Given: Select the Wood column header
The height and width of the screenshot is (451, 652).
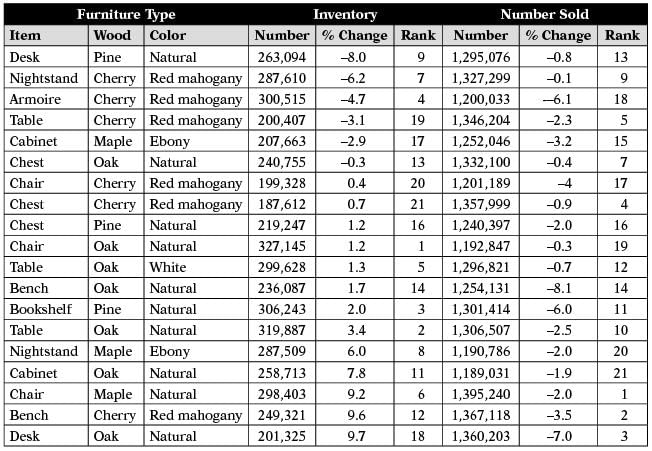Looking at the screenshot, I should point(112,35).
